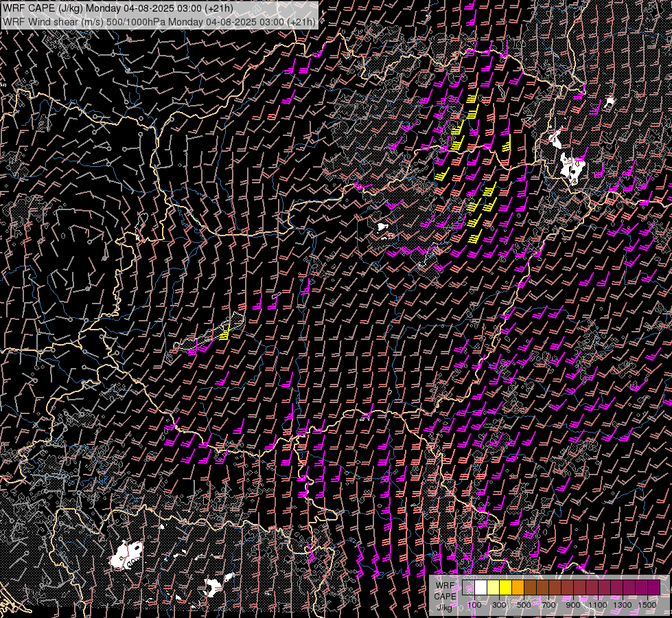The image size is (672, 618).
Task: Click the 300 legend value
Action: tap(499, 605)
